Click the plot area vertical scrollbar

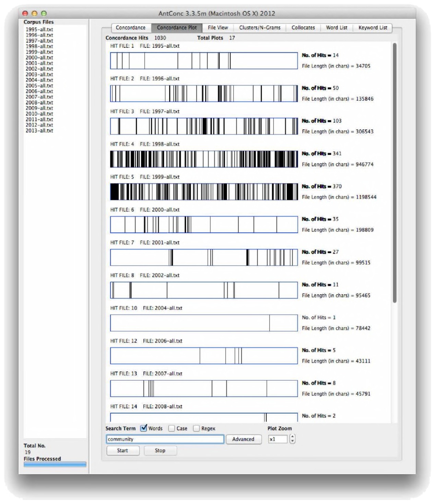tap(395, 173)
